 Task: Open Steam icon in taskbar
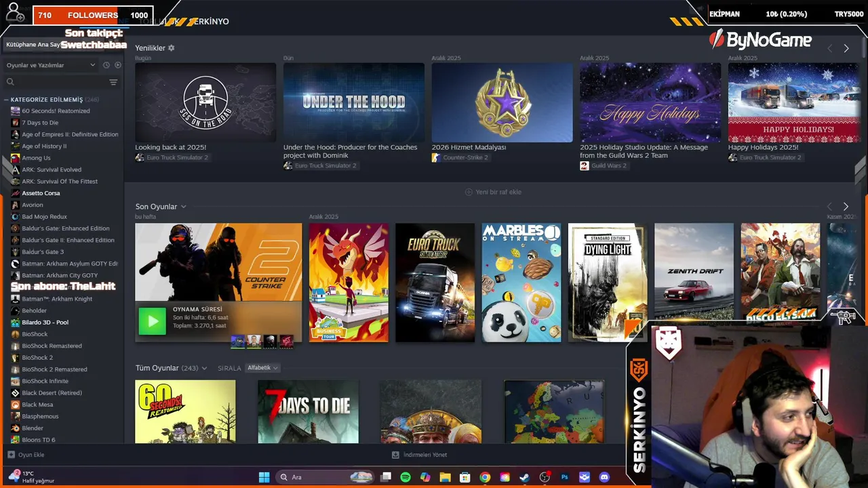524,477
